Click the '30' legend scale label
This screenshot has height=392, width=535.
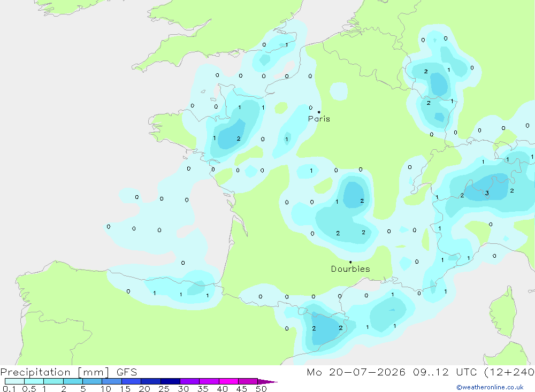tap(184, 389)
